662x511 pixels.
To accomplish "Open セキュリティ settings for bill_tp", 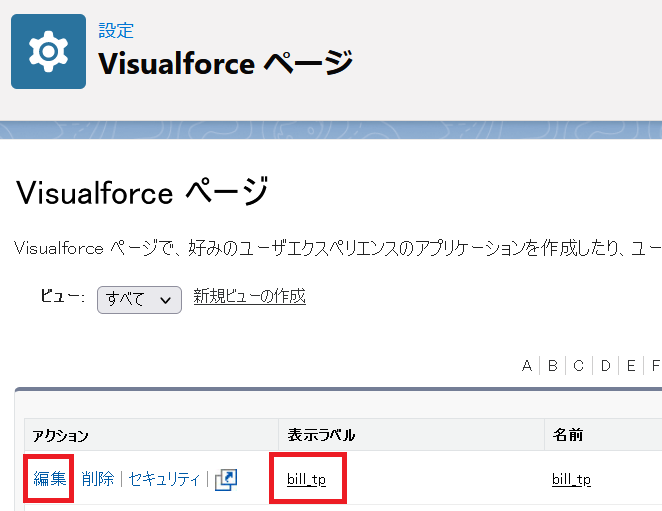I will coord(164,479).
